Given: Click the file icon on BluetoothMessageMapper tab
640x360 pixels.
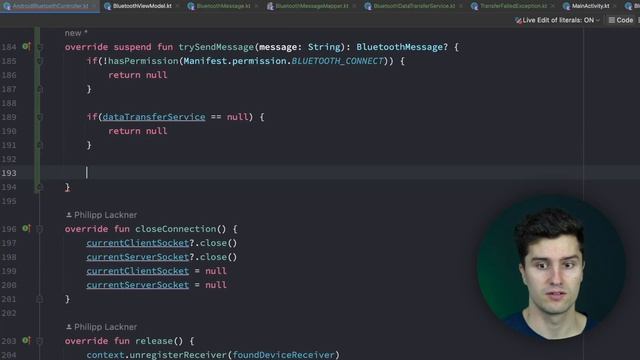Looking at the screenshot, I should (270, 6).
